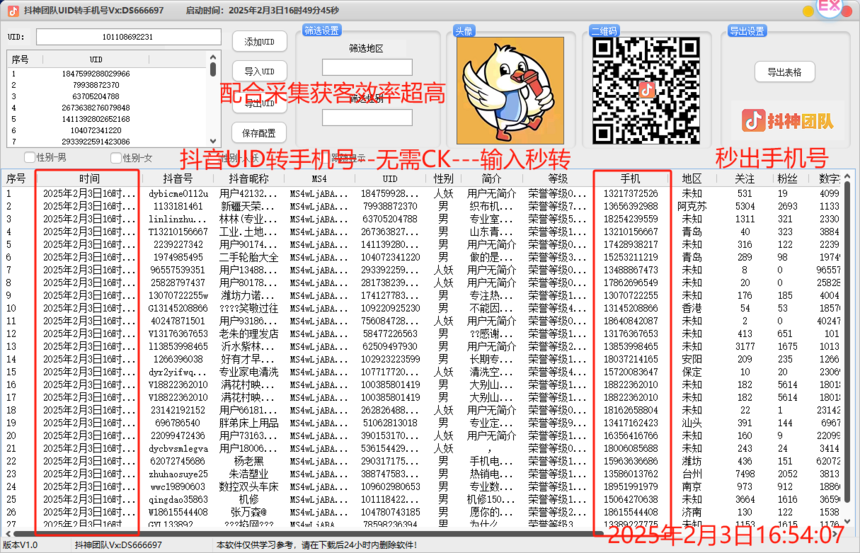Select the 胖弟床上用品 nickname cell

[x=249, y=423]
